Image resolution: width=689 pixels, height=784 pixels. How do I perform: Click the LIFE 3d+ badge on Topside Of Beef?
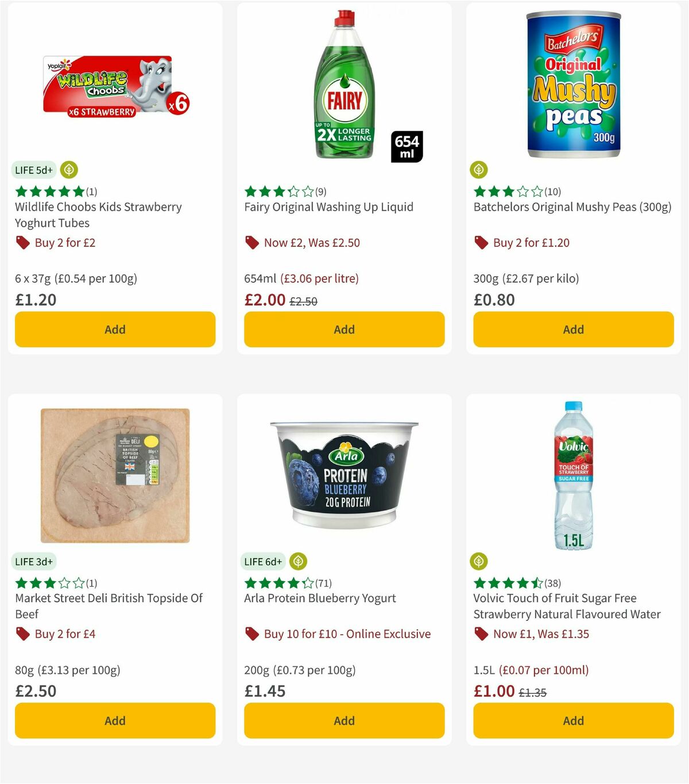click(x=33, y=561)
